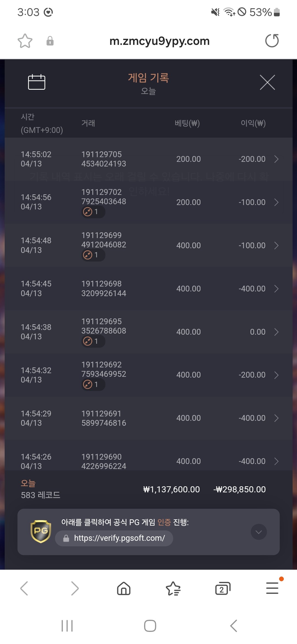This screenshot has height=644, width=297.
Task: Tap the site security padlock icon
Action: tap(50, 41)
